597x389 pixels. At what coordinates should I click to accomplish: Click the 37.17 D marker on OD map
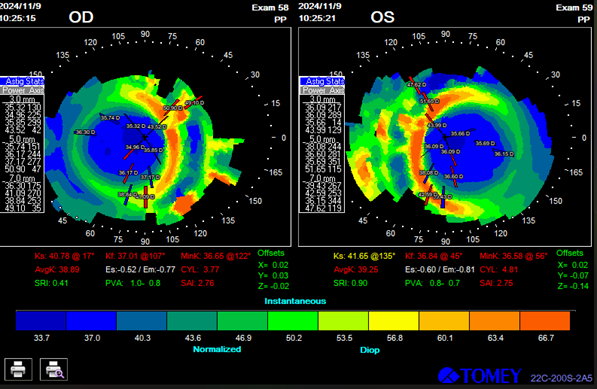tap(150, 177)
